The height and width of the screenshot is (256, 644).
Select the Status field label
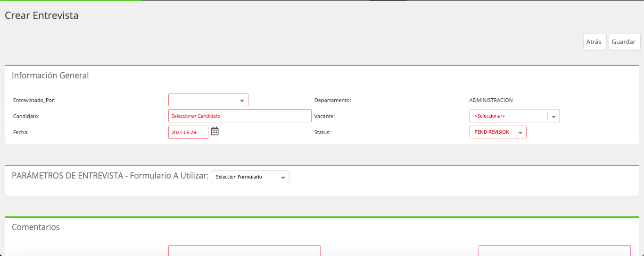[x=322, y=132]
